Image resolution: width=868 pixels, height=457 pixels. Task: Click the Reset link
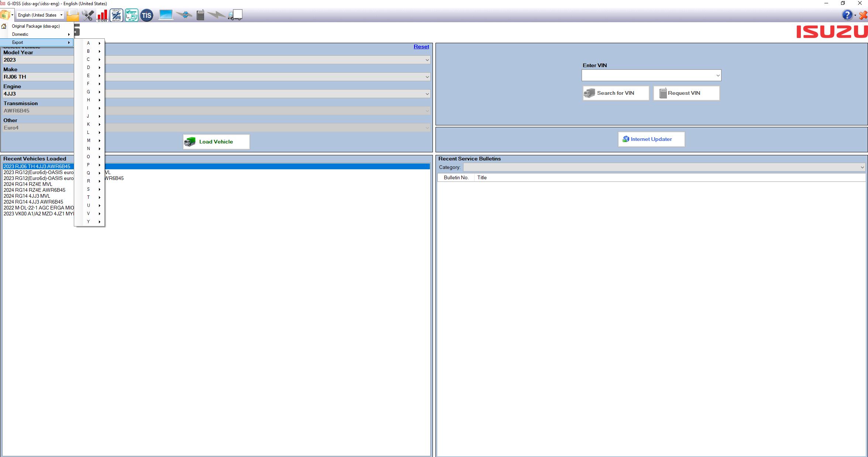(x=421, y=46)
